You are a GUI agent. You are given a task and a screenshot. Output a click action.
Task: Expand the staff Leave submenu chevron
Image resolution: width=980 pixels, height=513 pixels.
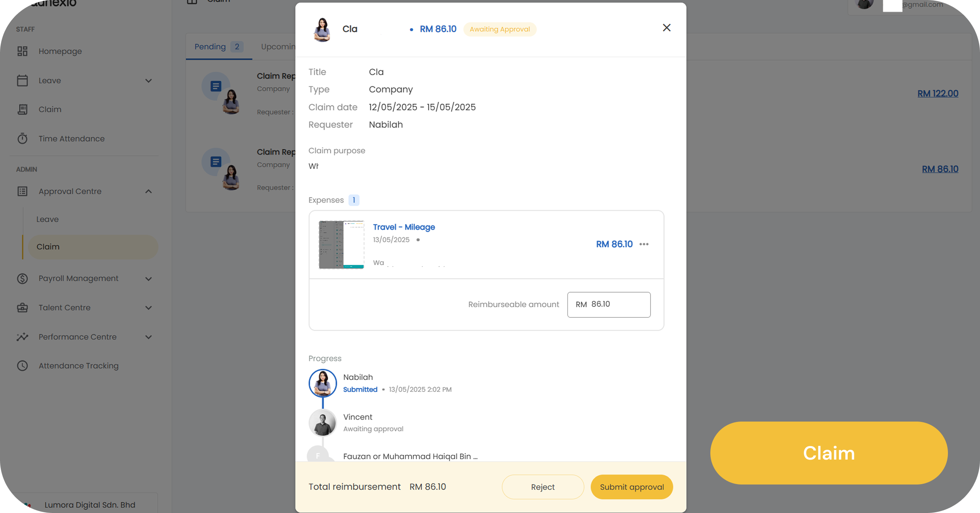point(148,81)
